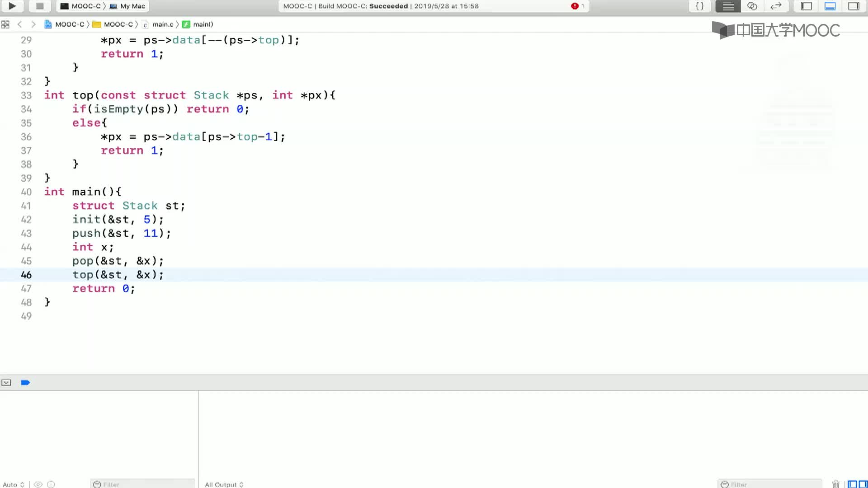
Task: Set a breakpoint on line 40
Action: pyautogui.click(x=26, y=192)
